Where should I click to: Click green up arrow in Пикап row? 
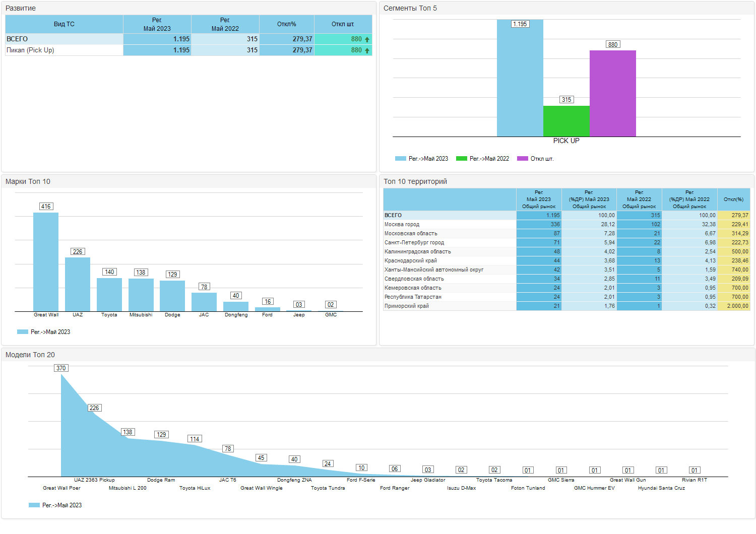click(x=367, y=50)
